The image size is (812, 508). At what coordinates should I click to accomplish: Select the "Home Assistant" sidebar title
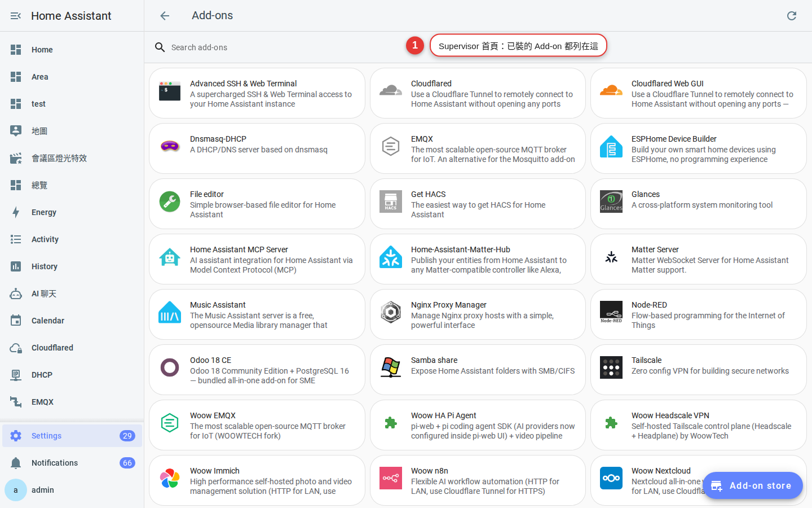click(x=71, y=16)
